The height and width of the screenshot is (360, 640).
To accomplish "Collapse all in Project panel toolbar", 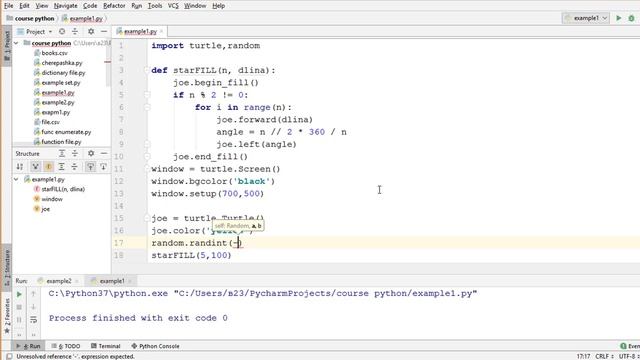I will pos(75,31).
